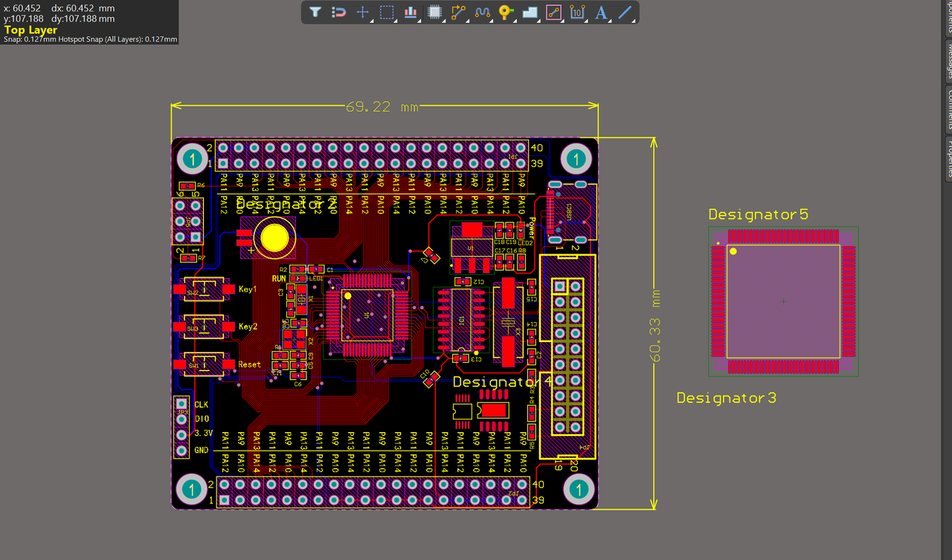Image resolution: width=952 pixels, height=560 pixels.
Task: Open the selection filter tool
Action: 315,12
